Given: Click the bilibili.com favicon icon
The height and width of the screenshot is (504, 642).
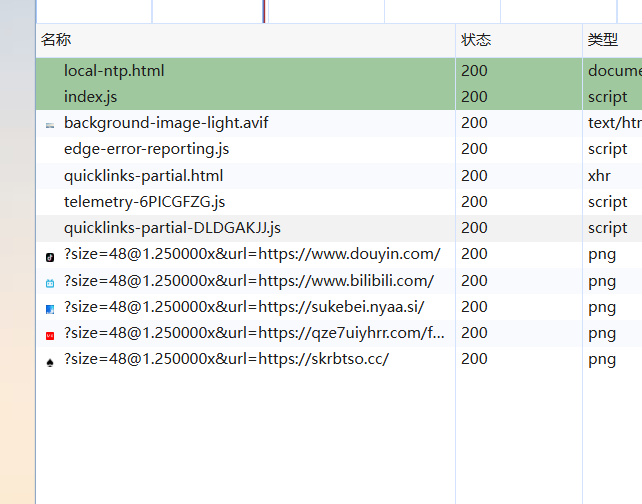Looking at the screenshot, I should click(x=50, y=283).
